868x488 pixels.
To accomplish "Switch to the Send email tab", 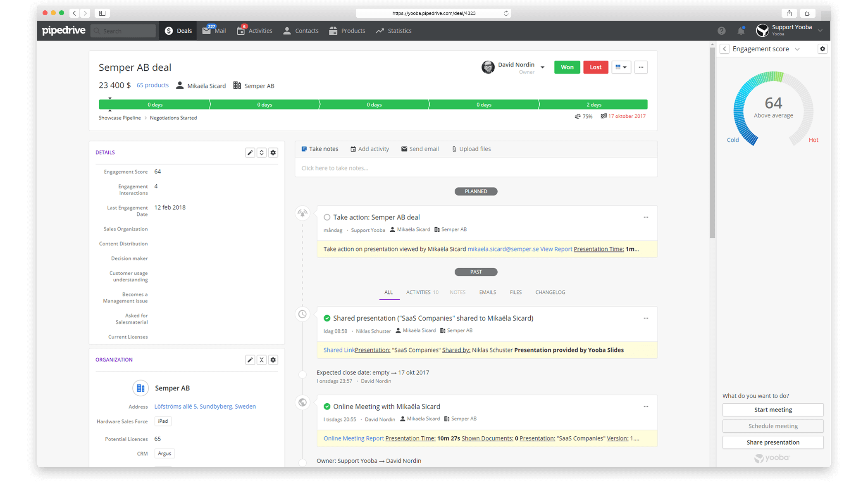I will [x=420, y=149].
